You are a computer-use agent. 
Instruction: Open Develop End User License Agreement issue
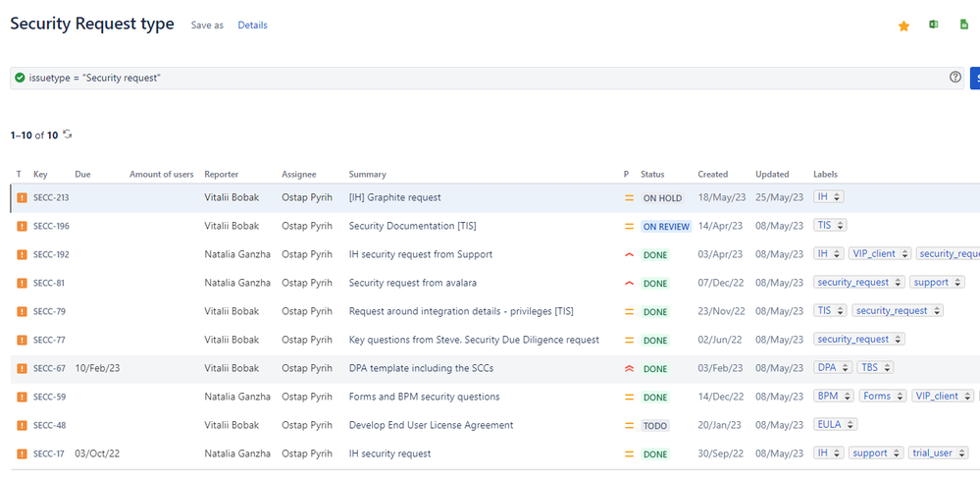pos(432,425)
